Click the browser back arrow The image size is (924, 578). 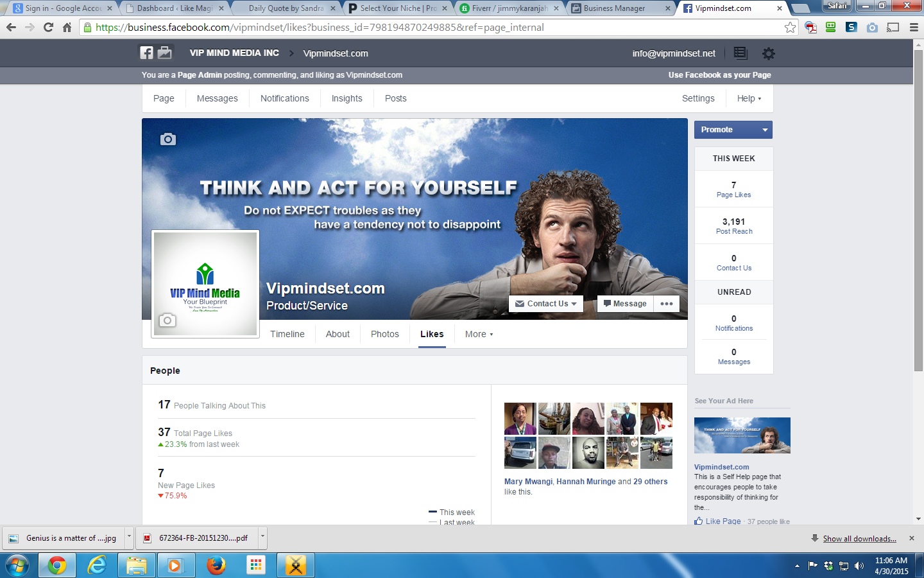[11, 27]
